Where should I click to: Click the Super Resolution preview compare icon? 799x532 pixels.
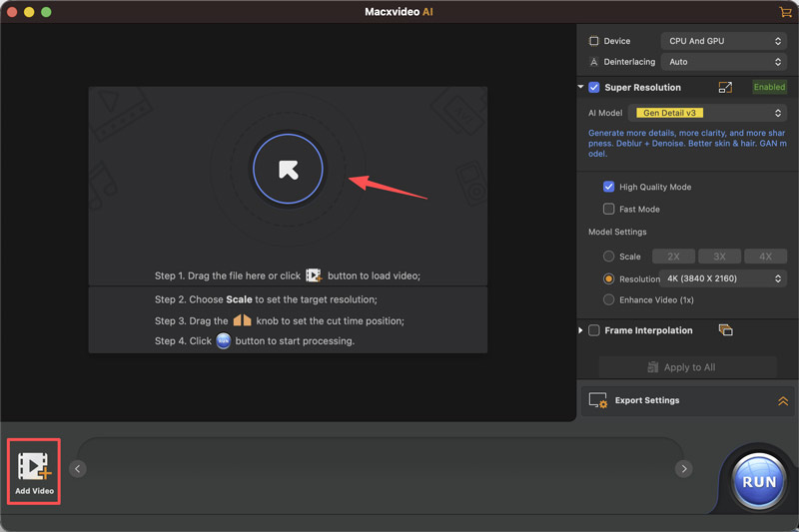click(725, 88)
